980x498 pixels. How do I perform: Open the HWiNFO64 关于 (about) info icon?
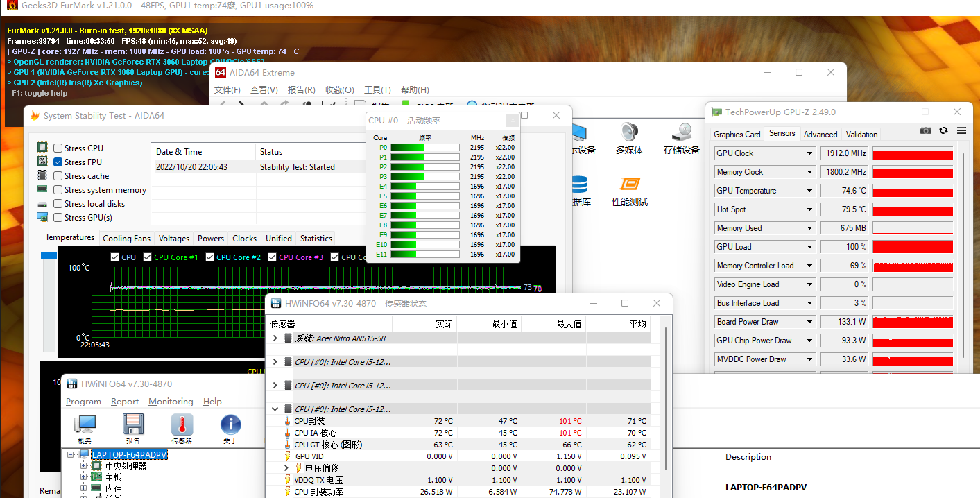tap(230, 425)
